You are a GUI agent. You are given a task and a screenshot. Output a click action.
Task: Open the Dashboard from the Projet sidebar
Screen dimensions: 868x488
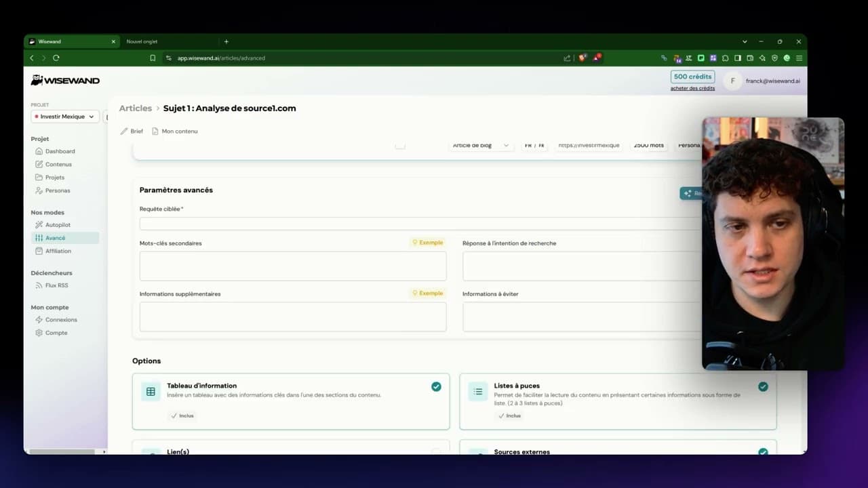click(58, 150)
